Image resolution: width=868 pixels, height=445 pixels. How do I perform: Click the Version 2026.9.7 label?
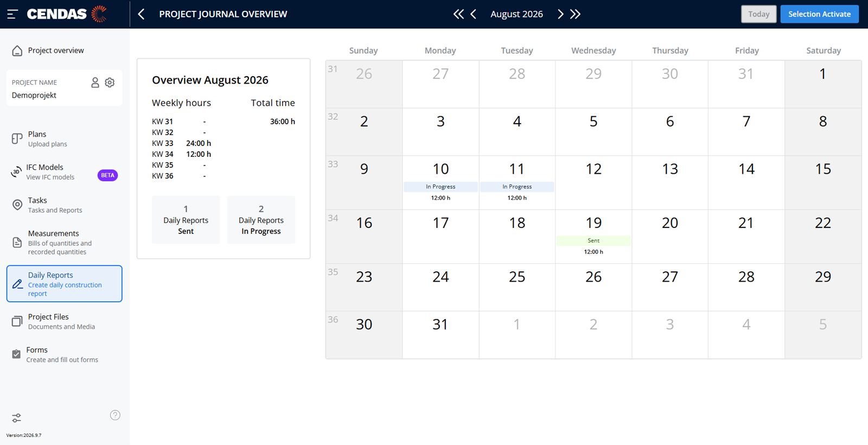24,435
